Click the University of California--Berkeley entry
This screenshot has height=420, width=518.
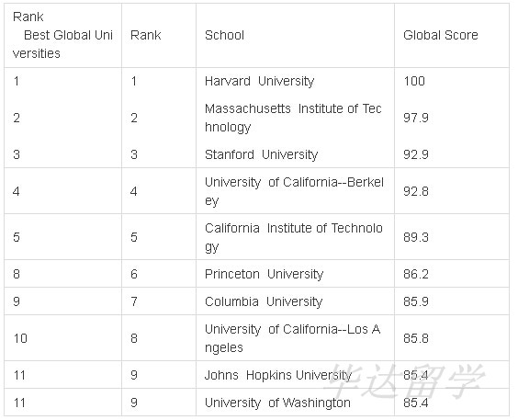point(294,191)
